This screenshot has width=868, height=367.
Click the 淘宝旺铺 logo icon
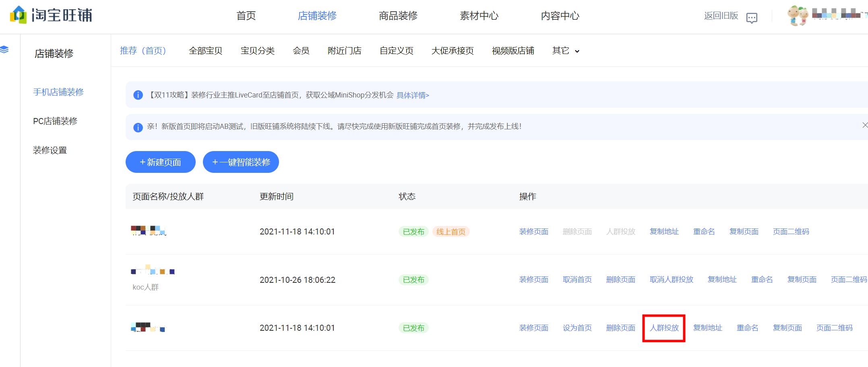coord(18,15)
